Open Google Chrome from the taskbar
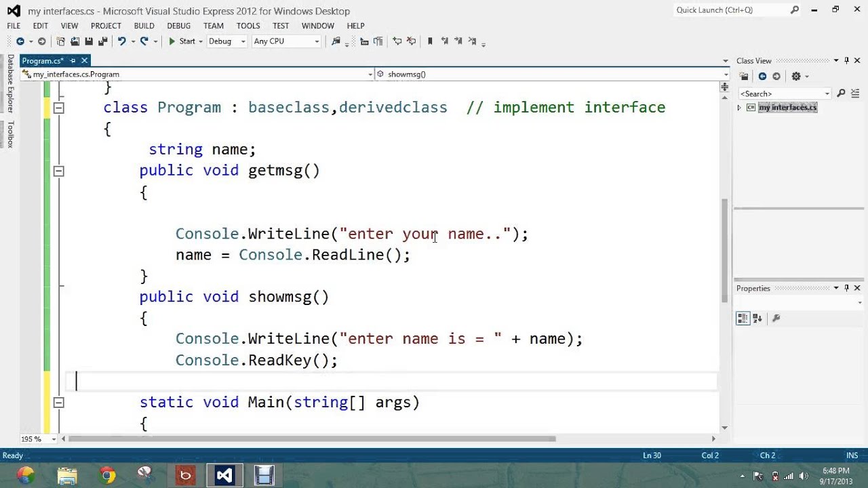The width and height of the screenshot is (868, 488). [107, 475]
